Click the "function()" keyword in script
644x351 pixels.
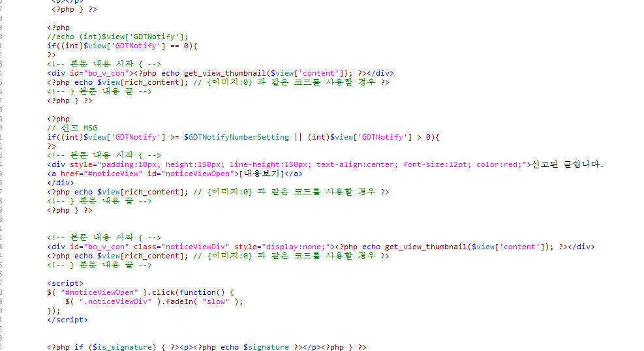tap(202, 292)
